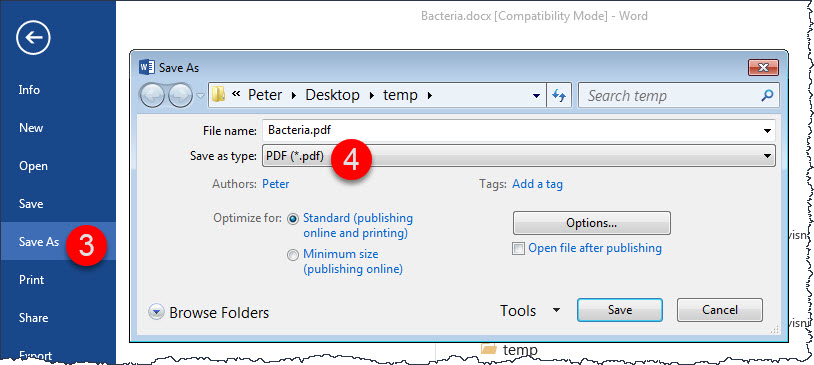Select Minimum size optimization option
The height and width of the screenshot is (365, 814).
point(293,255)
